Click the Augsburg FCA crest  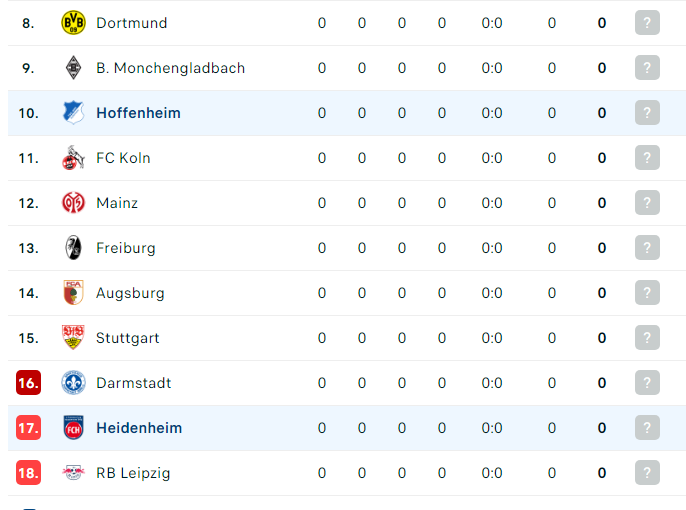(x=73, y=293)
